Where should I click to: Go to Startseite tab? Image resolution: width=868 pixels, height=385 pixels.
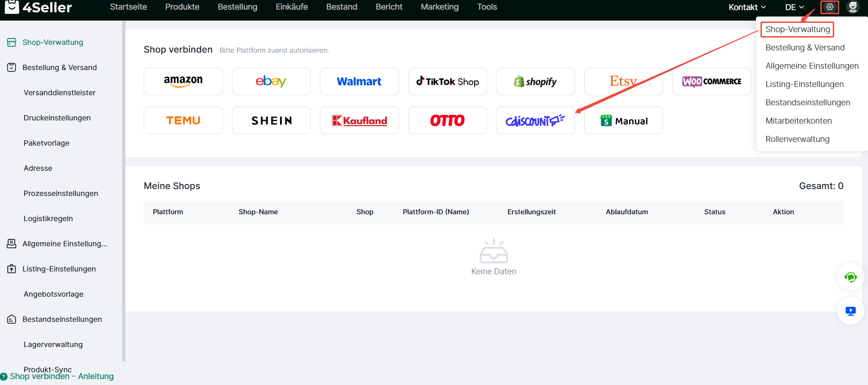coord(129,7)
